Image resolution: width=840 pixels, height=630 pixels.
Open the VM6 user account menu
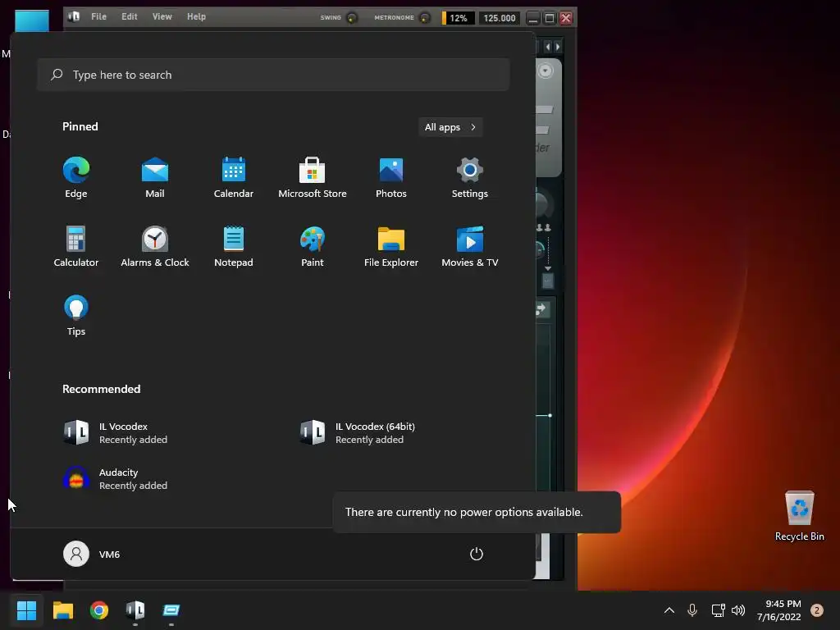tap(92, 554)
